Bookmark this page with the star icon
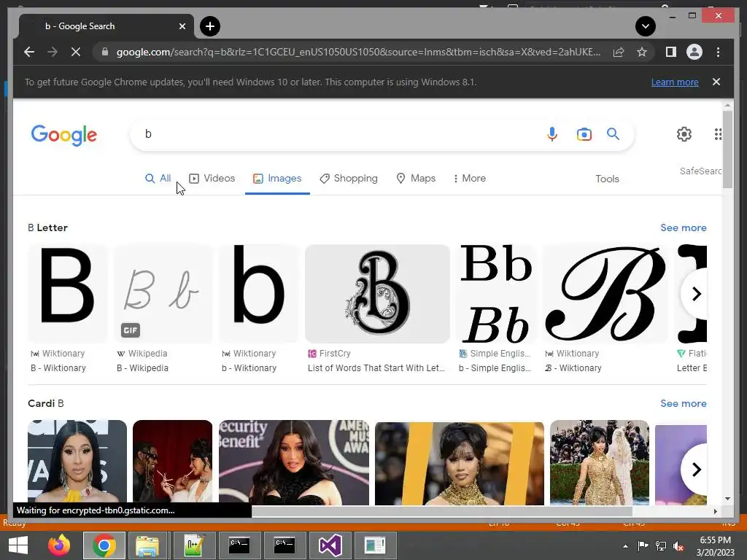 point(642,52)
